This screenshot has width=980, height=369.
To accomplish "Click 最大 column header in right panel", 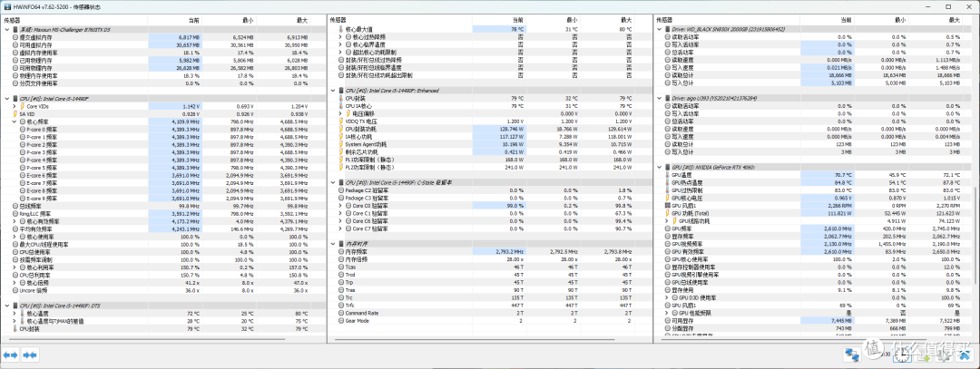I will click(x=935, y=21).
